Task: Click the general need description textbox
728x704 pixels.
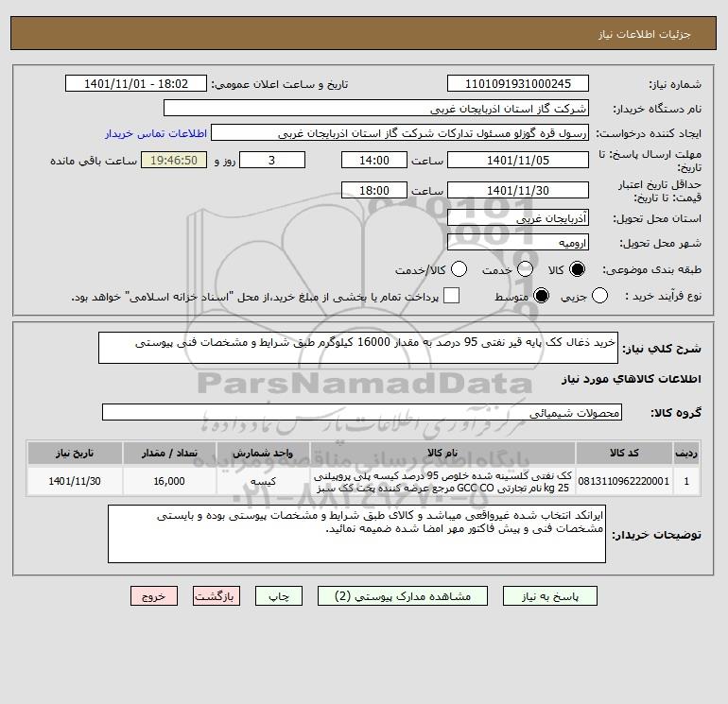Action: pyautogui.click(x=358, y=348)
